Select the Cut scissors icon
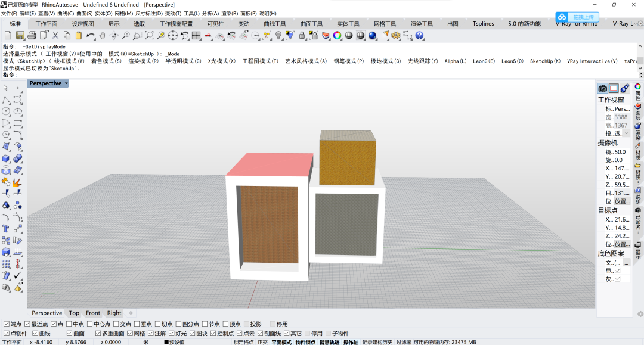The width and height of the screenshot is (644, 345). pos(55,36)
